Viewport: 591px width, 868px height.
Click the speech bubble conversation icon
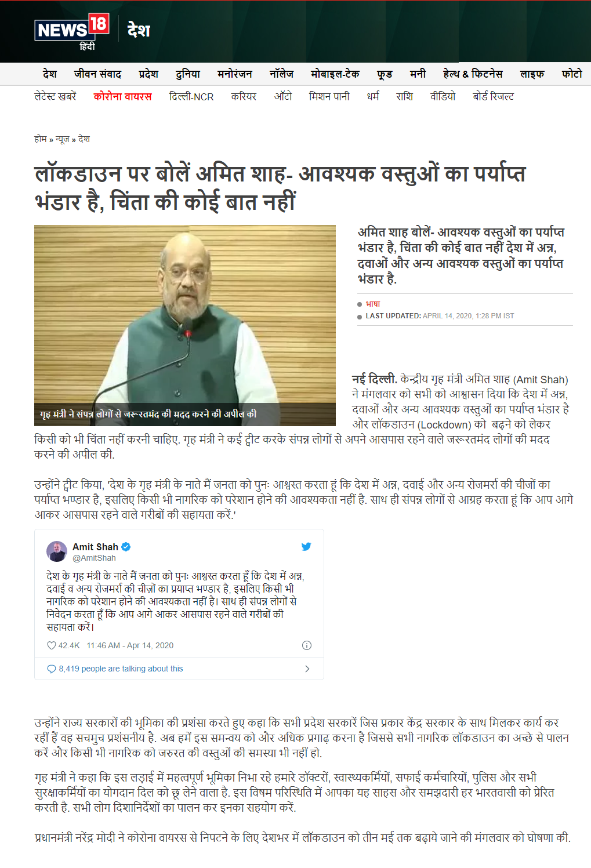(x=51, y=669)
